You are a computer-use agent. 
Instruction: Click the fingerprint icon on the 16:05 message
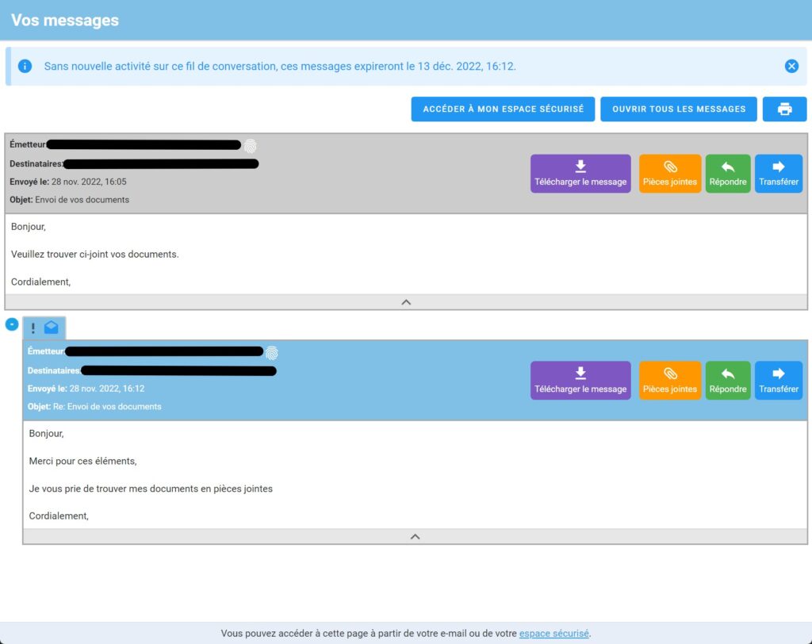pos(250,146)
